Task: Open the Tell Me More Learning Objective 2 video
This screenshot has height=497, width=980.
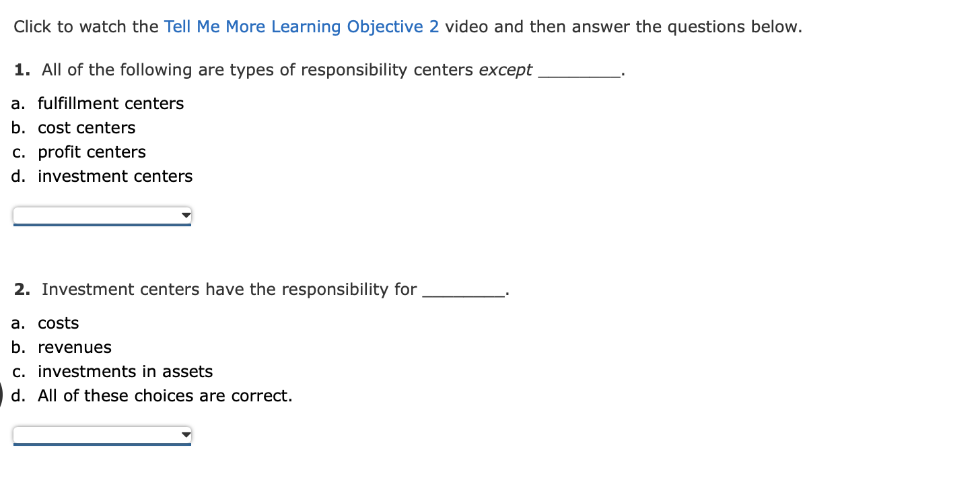Action: (302, 26)
